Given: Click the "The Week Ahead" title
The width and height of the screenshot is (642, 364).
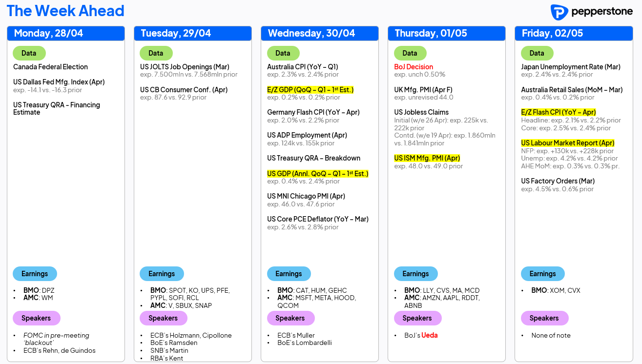Looking at the screenshot, I should point(65,11).
